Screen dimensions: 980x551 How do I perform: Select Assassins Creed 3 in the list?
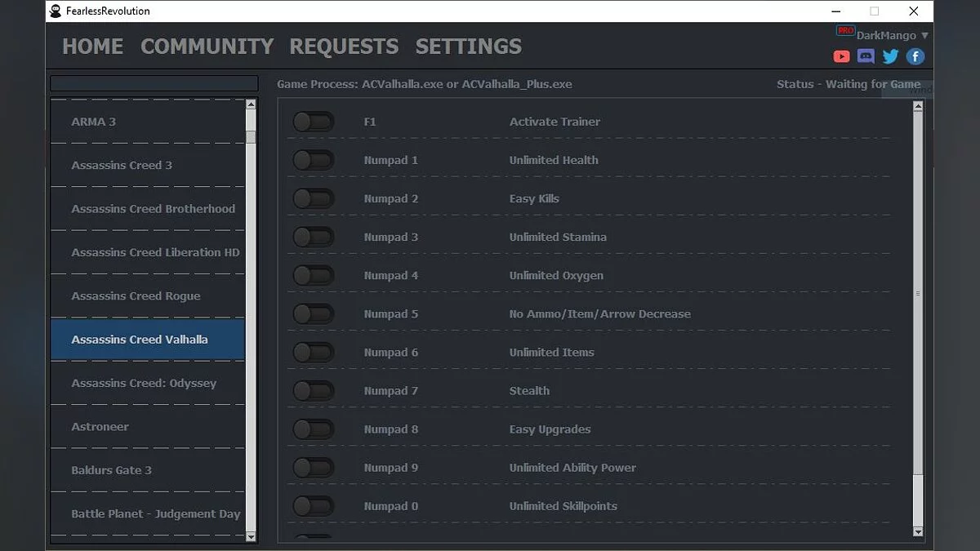[x=148, y=165]
